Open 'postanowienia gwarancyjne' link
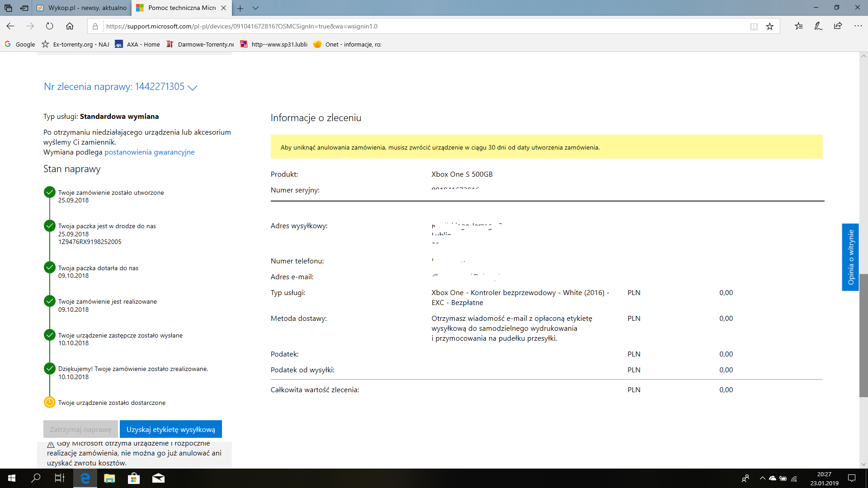Image resolution: width=868 pixels, height=488 pixels. (150, 152)
